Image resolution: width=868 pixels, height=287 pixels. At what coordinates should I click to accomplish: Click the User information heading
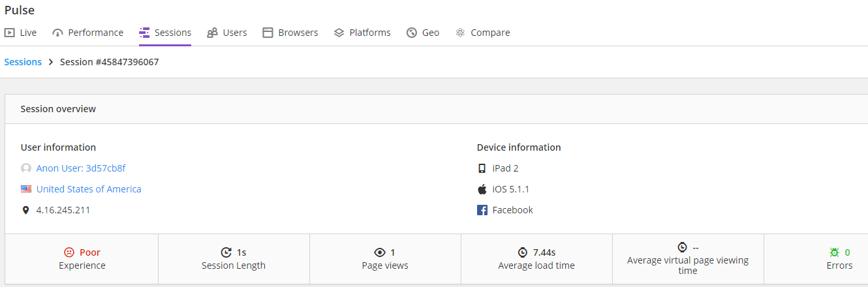pos(58,147)
